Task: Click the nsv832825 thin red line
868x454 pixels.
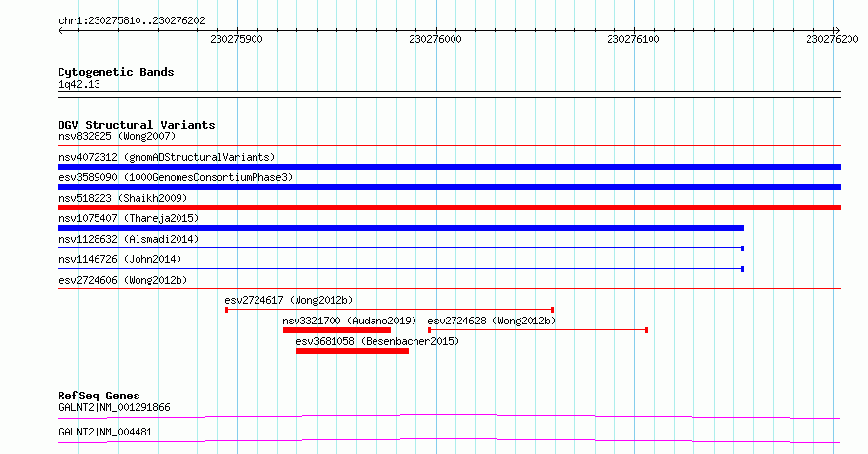Action: pyautogui.click(x=449, y=146)
